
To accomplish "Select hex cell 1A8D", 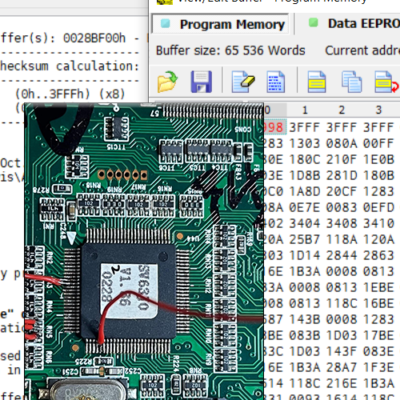I will pos(305,191).
